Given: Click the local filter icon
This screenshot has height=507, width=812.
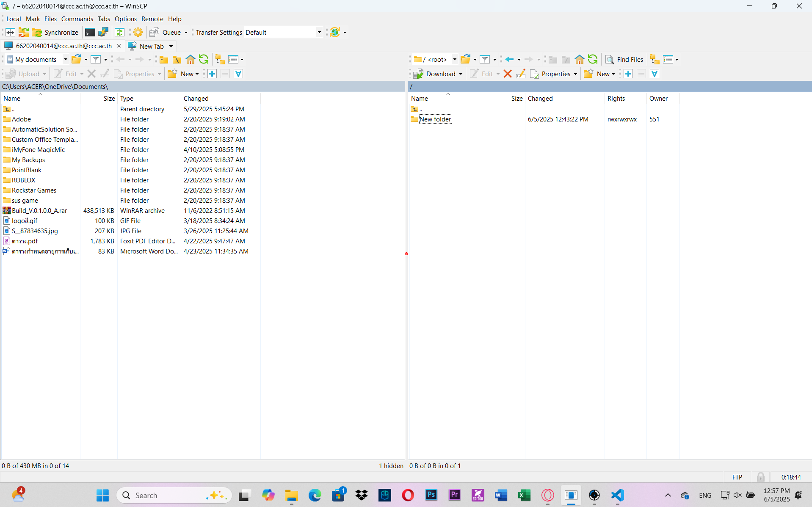Looking at the screenshot, I should (x=96, y=59).
